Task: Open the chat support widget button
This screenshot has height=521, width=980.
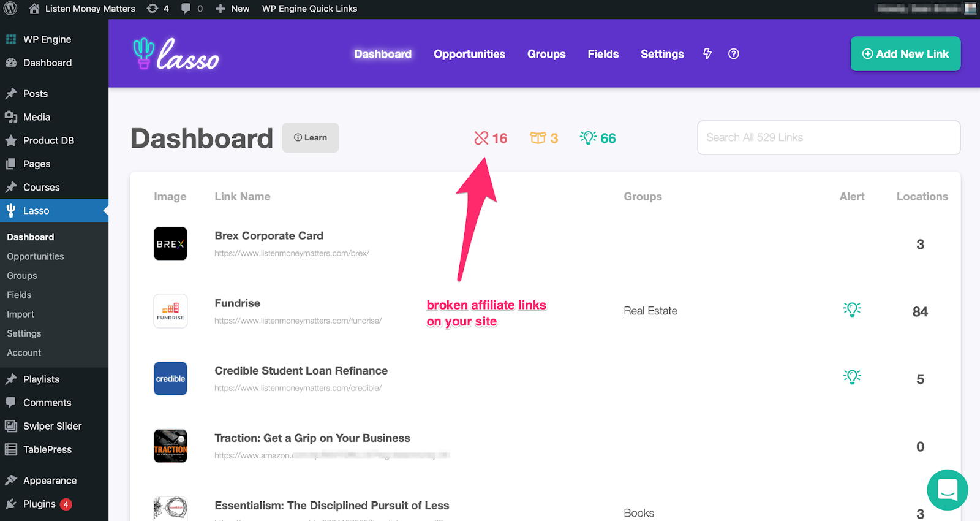Action: 948,490
